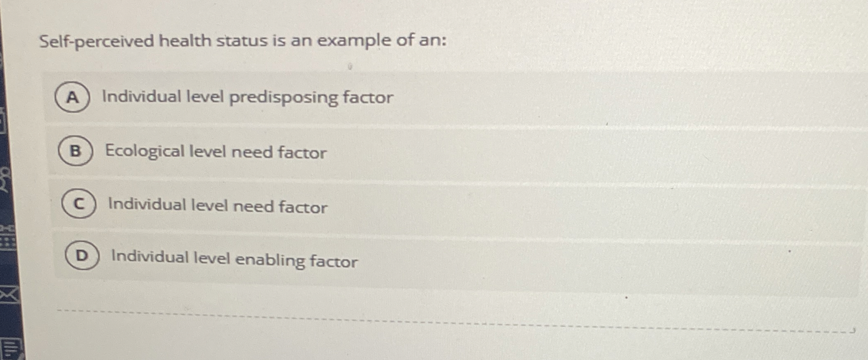
Task: Select answer option A, Individual level predisposing factor
Action: tap(247, 98)
